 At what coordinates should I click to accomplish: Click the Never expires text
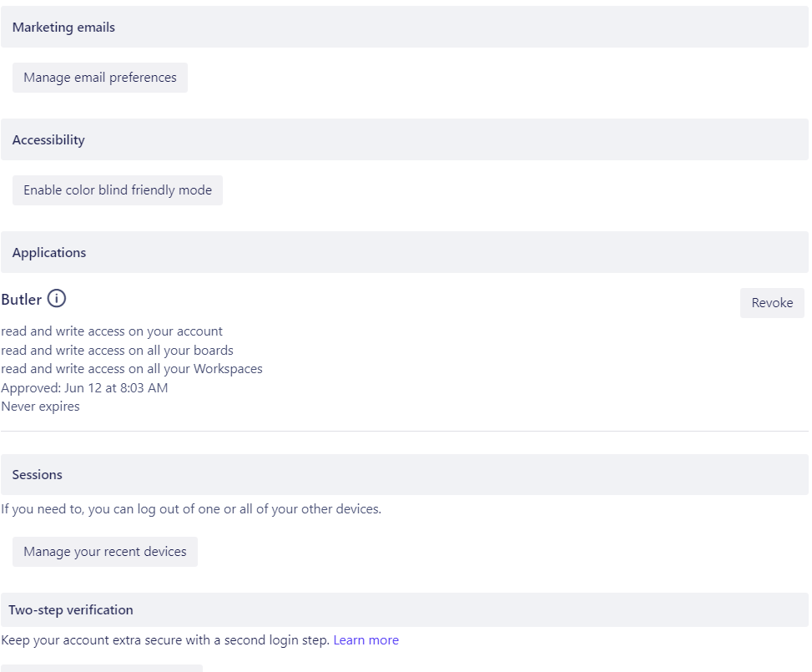[x=39, y=406]
